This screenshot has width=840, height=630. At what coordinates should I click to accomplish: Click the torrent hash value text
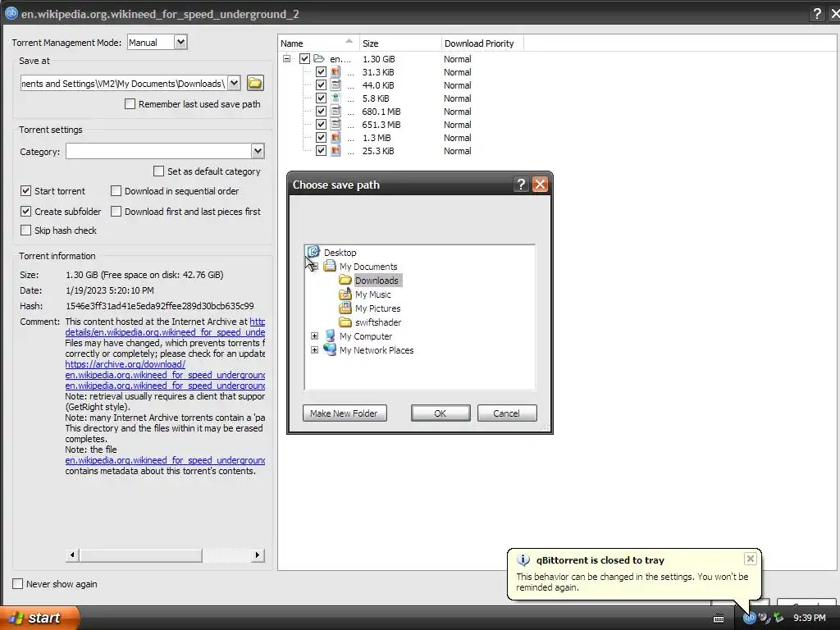[160, 306]
